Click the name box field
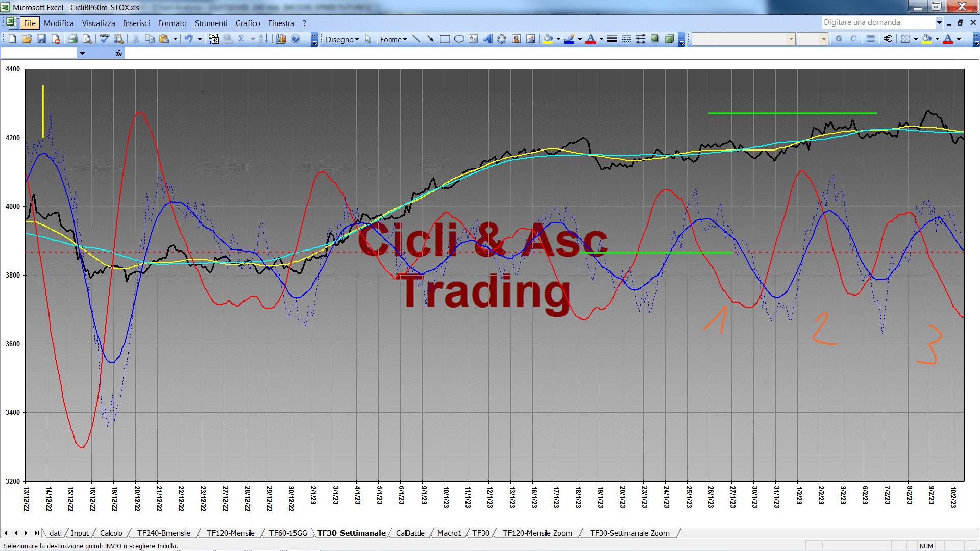Image resolution: width=980 pixels, height=551 pixels. (x=39, y=53)
